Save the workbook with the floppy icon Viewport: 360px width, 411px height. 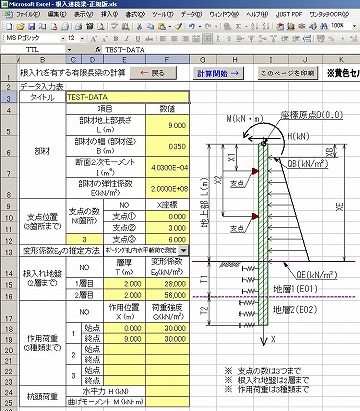(x=31, y=26)
